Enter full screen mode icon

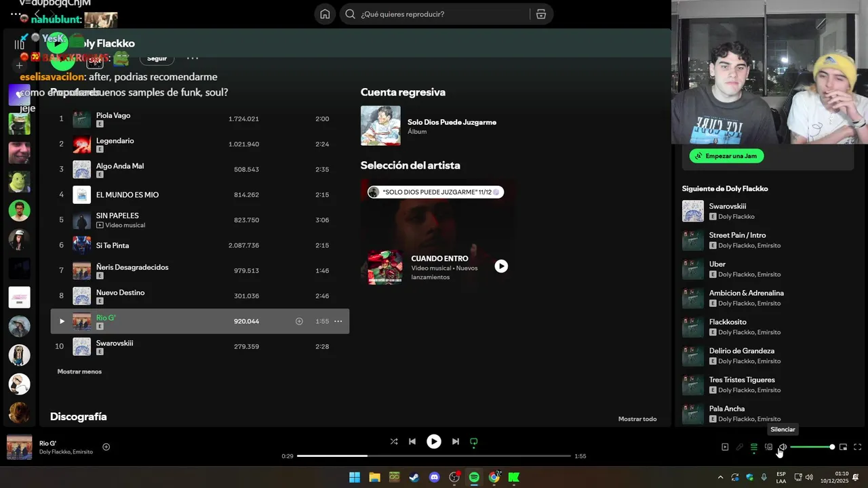857,447
